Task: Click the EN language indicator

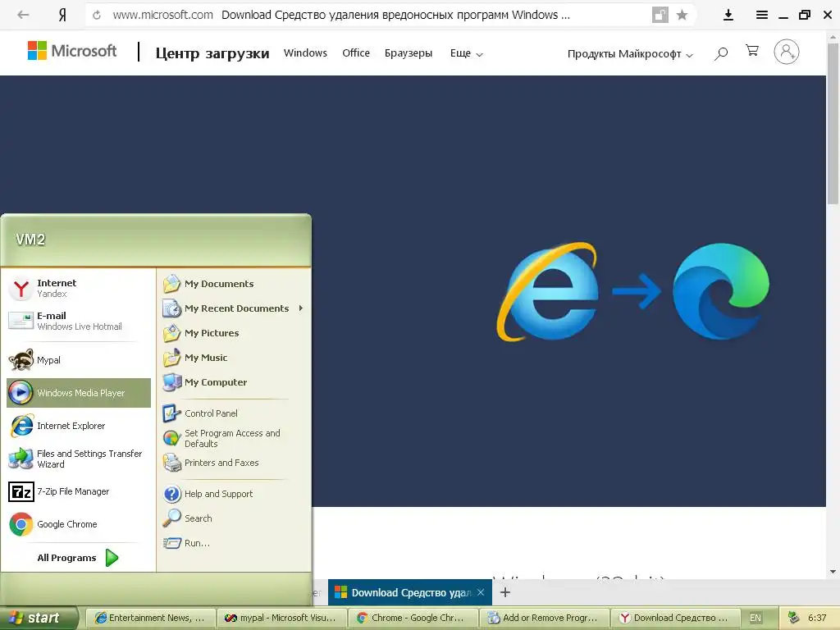Action: click(x=756, y=618)
